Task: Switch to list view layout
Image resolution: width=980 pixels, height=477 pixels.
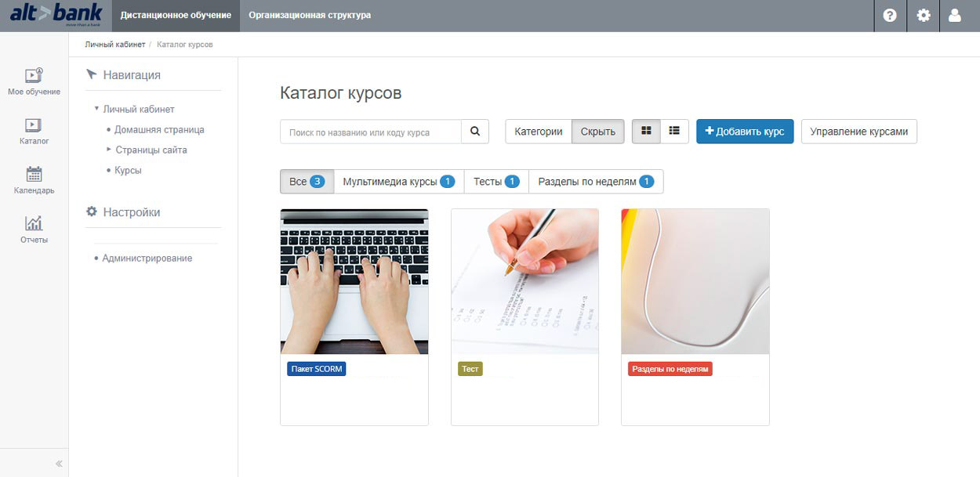Action: tap(674, 132)
